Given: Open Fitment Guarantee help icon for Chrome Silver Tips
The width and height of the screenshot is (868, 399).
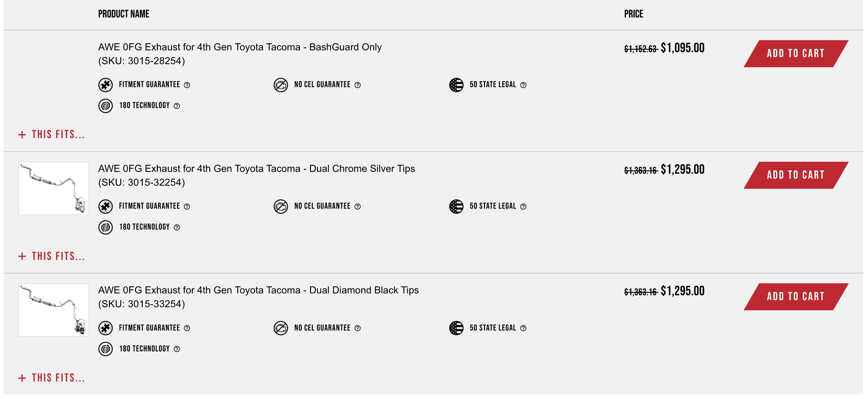Looking at the screenshot, I should click(x=187, y=207).
